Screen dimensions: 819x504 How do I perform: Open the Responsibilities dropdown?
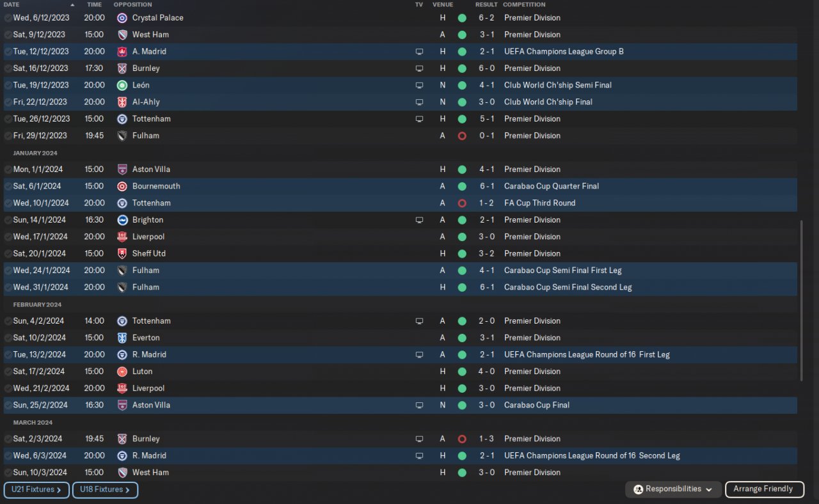pyautogui.click(x=673, y=489)
